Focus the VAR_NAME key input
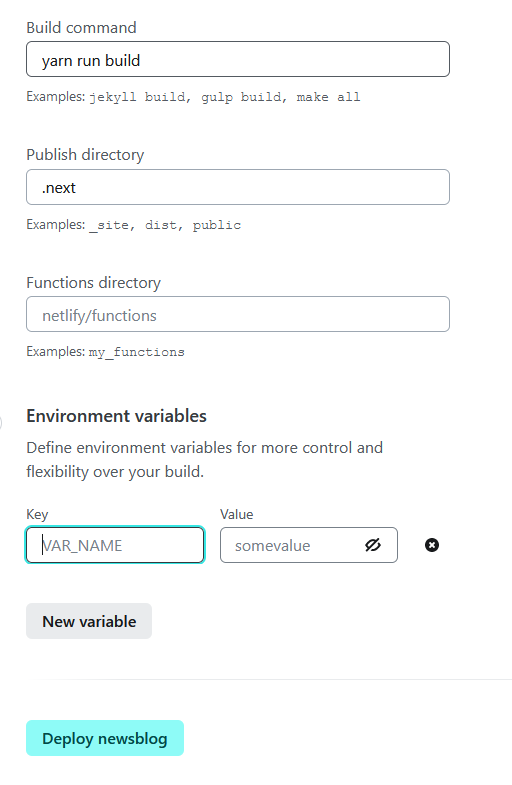Image resolution: width=512 pixels, height=785 pixels. point(115,545)
